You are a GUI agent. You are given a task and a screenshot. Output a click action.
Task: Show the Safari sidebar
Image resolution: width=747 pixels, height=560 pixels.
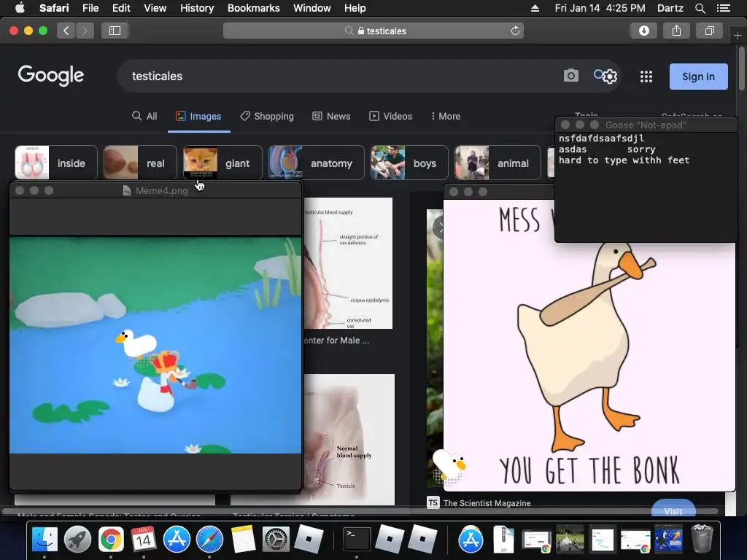(115, 31)
